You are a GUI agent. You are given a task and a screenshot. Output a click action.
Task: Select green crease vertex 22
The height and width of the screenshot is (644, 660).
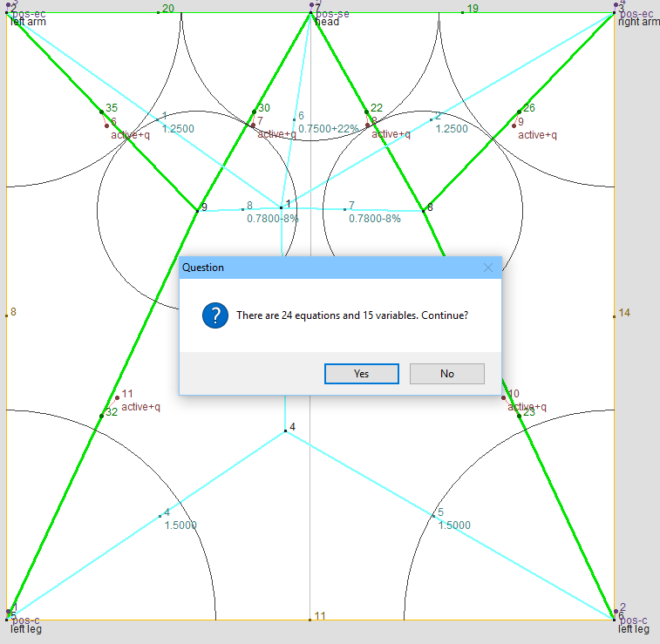[367, 112]
